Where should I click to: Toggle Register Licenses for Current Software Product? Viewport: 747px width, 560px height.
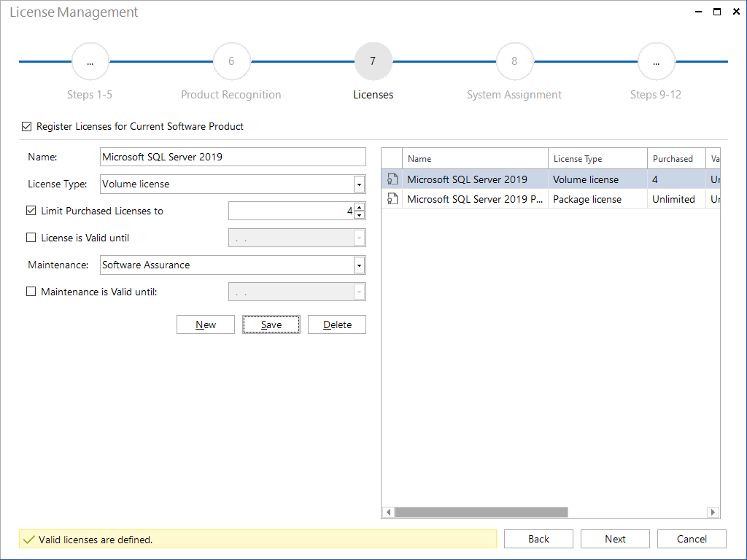coord(27,126)
